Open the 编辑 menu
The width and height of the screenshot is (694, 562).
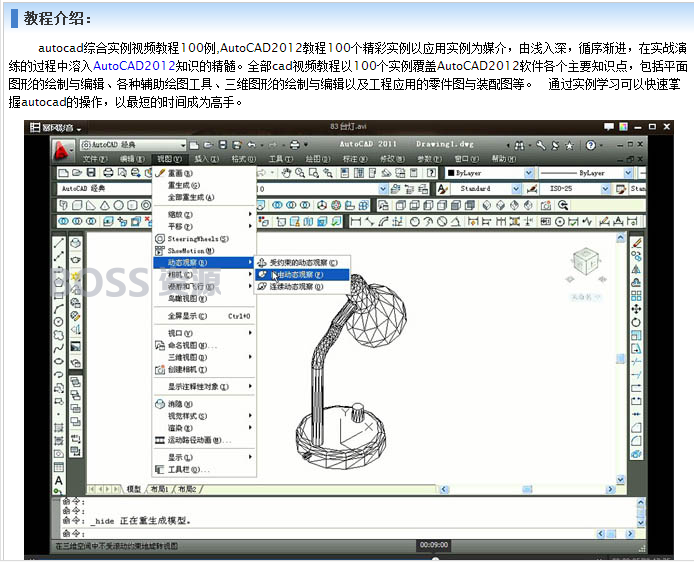click(132, 158)
